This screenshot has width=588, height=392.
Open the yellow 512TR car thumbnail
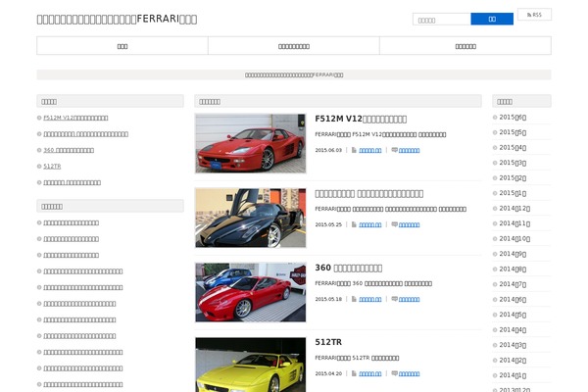(251, 365)
